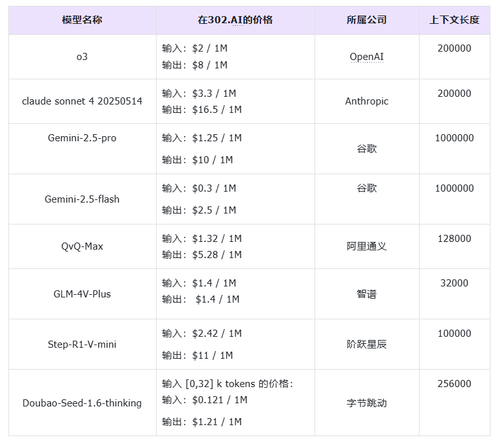This screenshot has height=440, width=504.
Task: Select the Step-R1-V-mini model name
Action: tap(82, 344)
